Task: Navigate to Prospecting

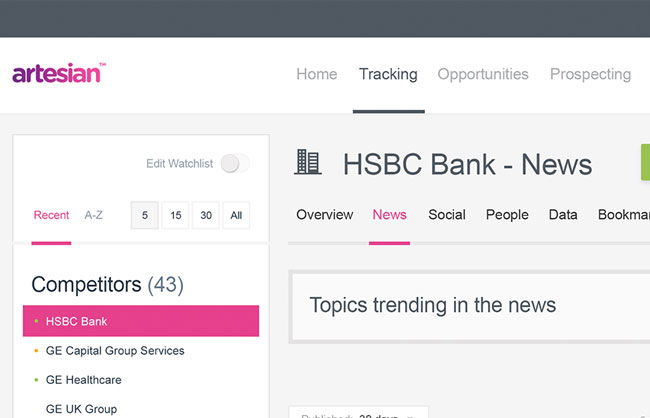Action: [x=590, y=74]
